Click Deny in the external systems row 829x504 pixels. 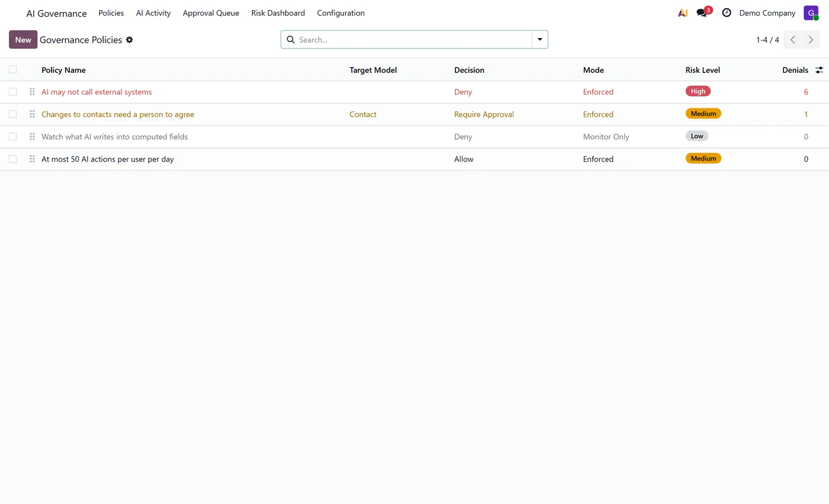coord(463,92)
